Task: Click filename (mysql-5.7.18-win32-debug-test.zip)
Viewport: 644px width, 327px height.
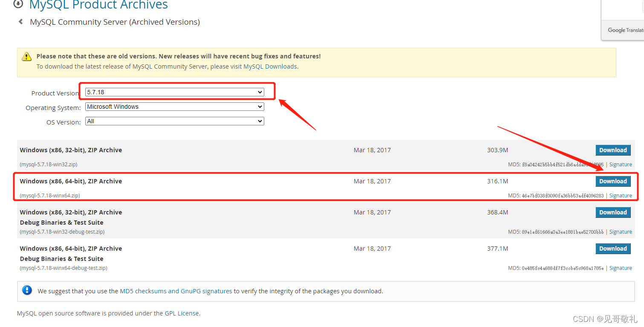Action: pyautogui.click(x=62, y=232)
